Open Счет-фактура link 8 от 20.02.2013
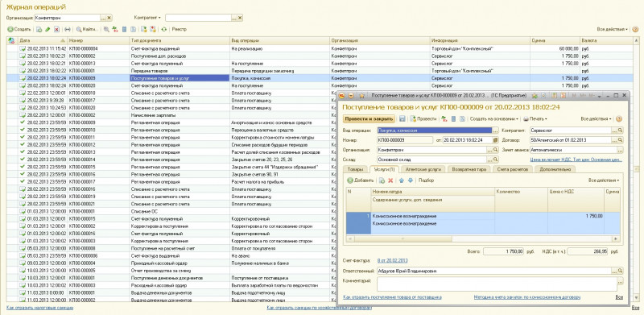 (x=393, y=261)
